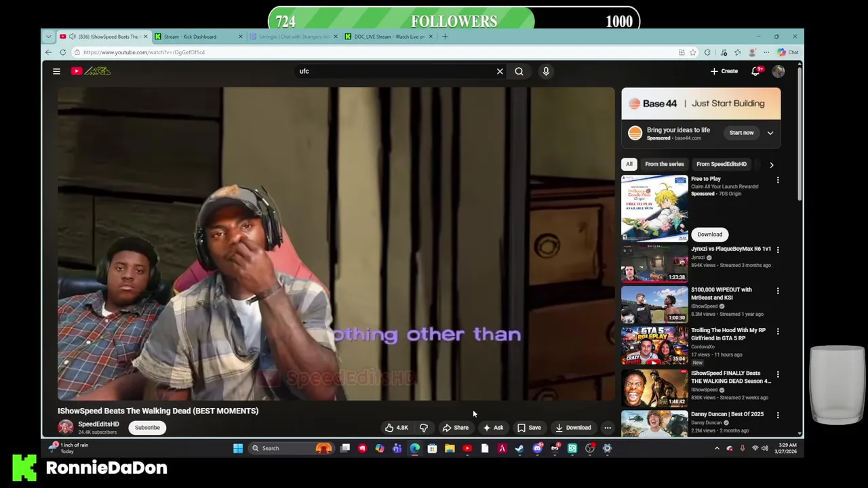Open the Base 44 banner ad image
This screenshot has width=868, height=488.
tap(701, 104)
